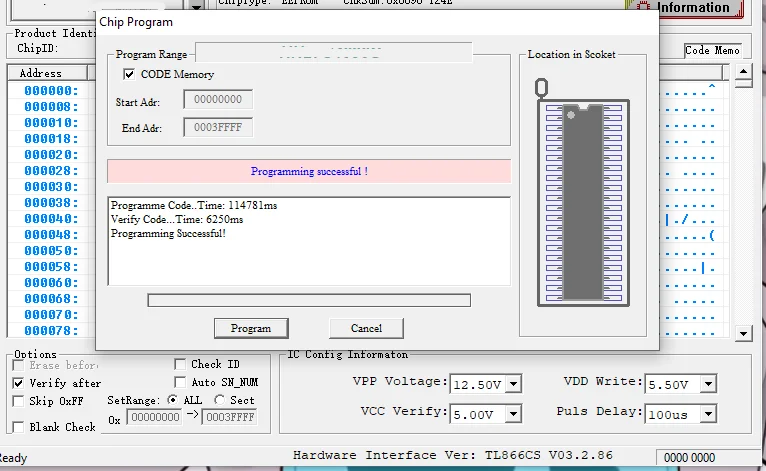Open the VDD Write dropdown

[x=708, y=384]
